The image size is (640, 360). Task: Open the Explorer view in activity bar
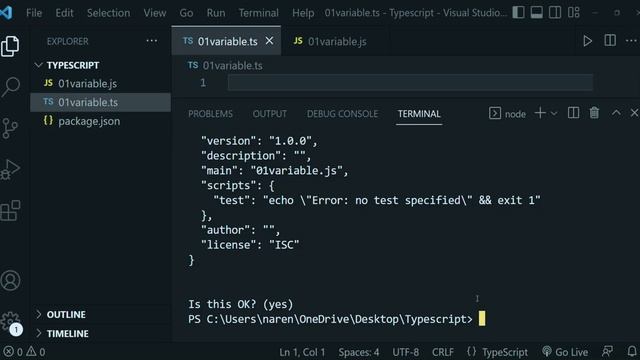(x=10, y=45)
